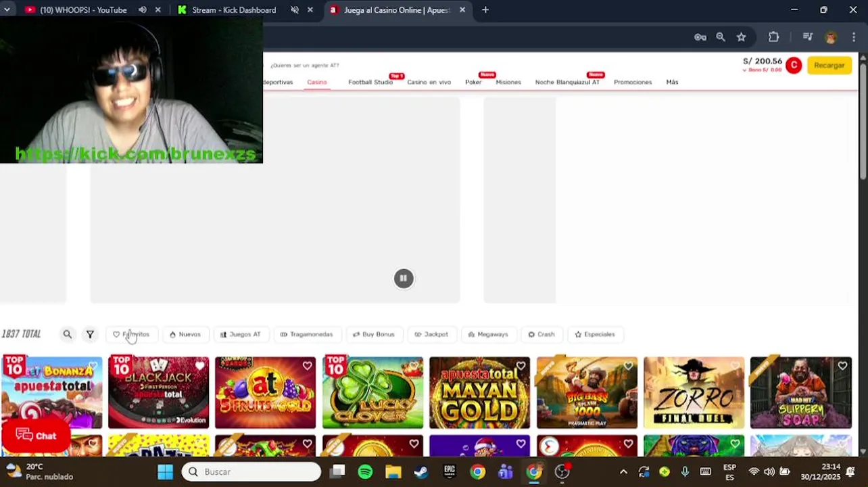Open File Explorer from the taskbar
This screenshot has width=868, height=487.
[393, 471]
